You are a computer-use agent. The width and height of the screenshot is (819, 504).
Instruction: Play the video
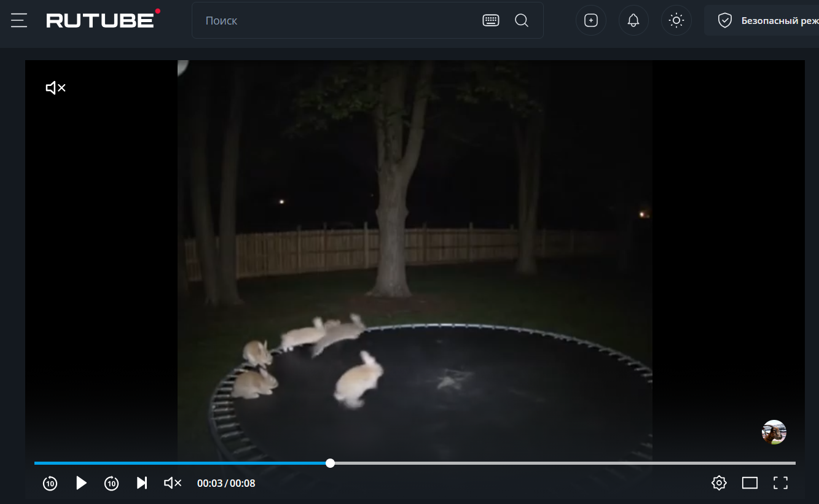point(81,483)
